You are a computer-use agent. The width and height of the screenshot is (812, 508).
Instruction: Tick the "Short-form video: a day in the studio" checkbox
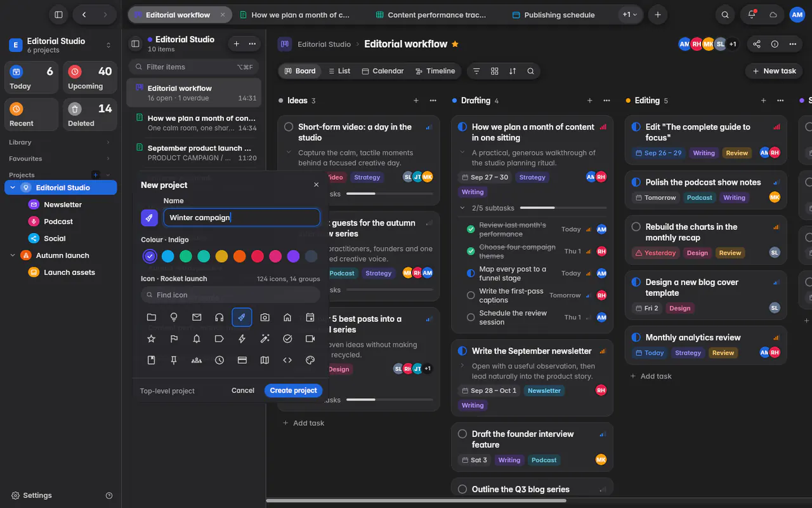289,127
